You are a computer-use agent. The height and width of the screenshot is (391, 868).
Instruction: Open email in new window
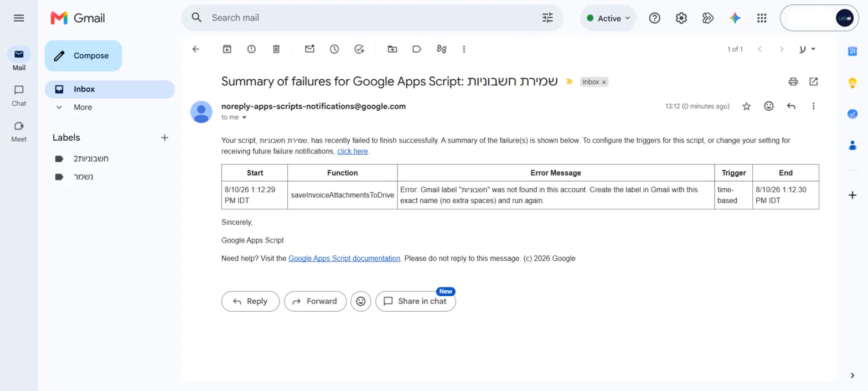813,82
